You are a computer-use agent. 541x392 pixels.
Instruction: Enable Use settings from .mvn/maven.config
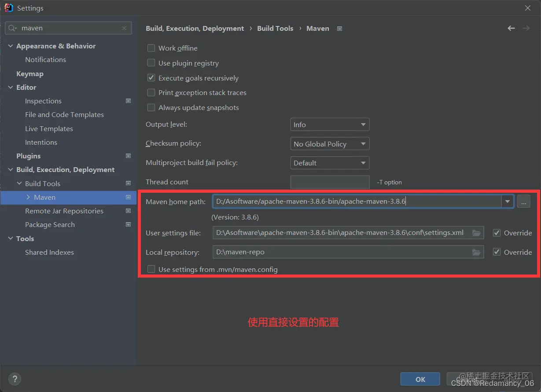tap(151, 269)
